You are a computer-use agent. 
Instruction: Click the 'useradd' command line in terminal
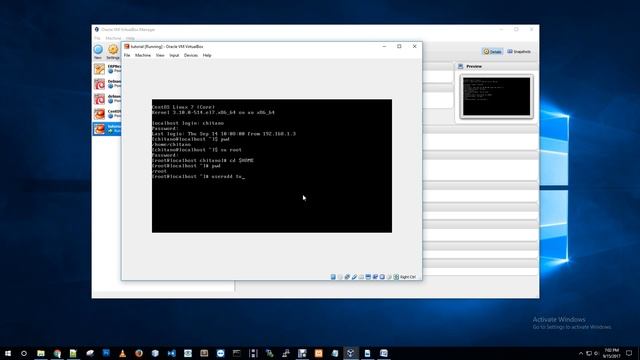[198, 176]
